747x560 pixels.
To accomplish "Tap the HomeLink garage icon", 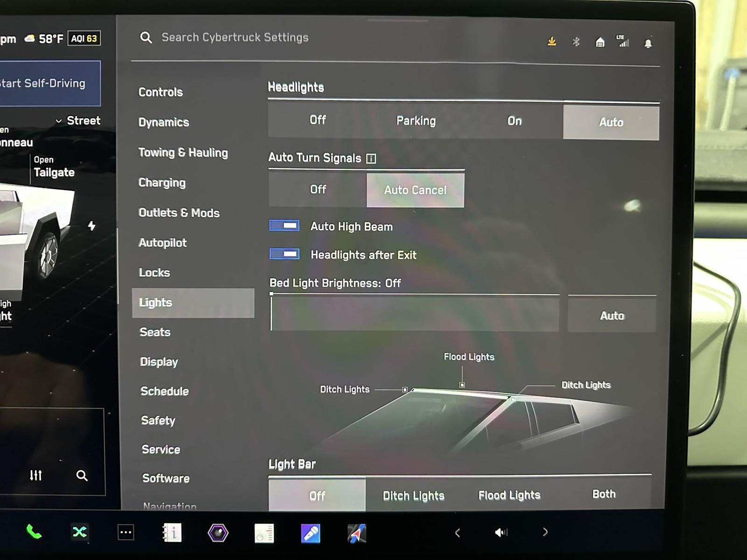I will [600, 42].
